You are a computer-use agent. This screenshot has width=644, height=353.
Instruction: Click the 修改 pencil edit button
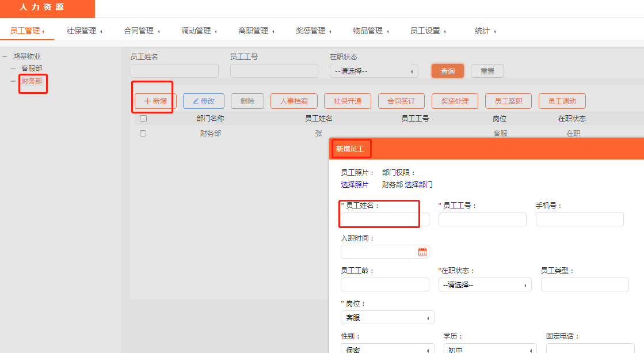pos(203,101)
